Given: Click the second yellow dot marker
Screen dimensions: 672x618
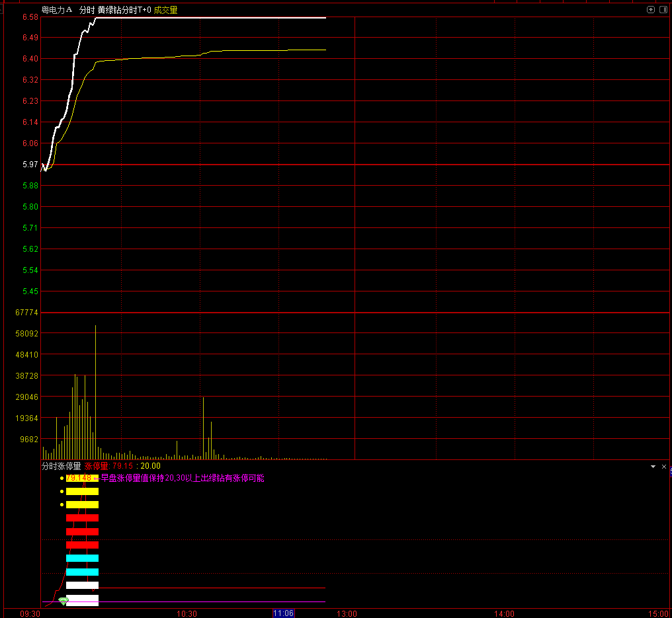Looking at the screenshot, I should (x=62, y=491).
